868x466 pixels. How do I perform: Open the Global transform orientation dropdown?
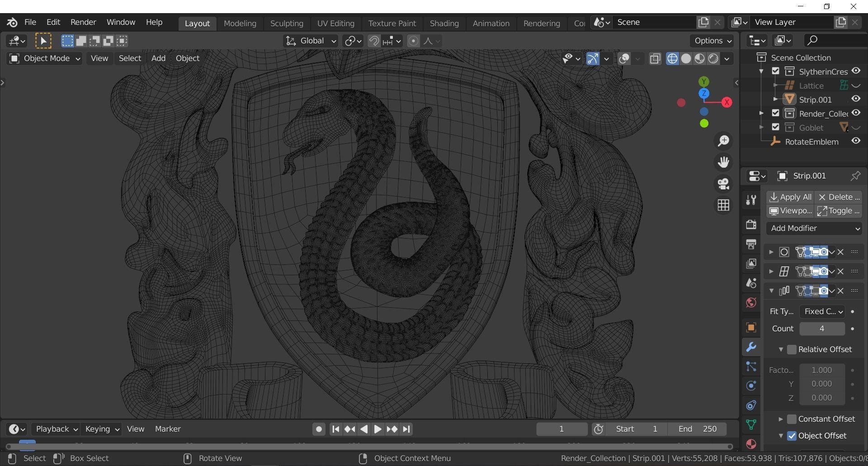pyautogui.click(x=311, y=41)
